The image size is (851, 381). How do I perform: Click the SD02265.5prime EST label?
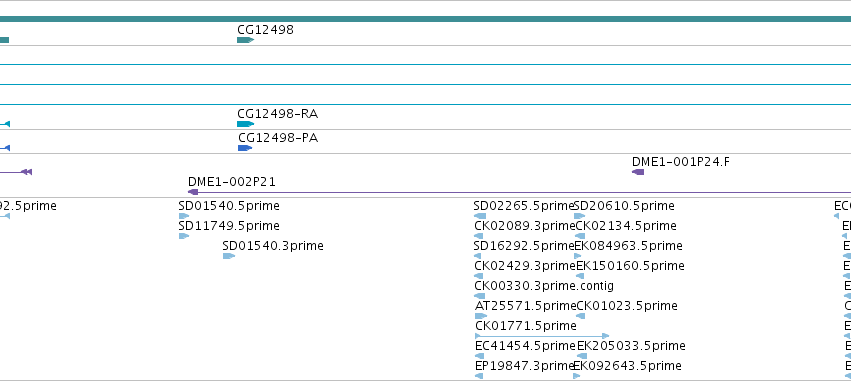click(x=524, y=206)
